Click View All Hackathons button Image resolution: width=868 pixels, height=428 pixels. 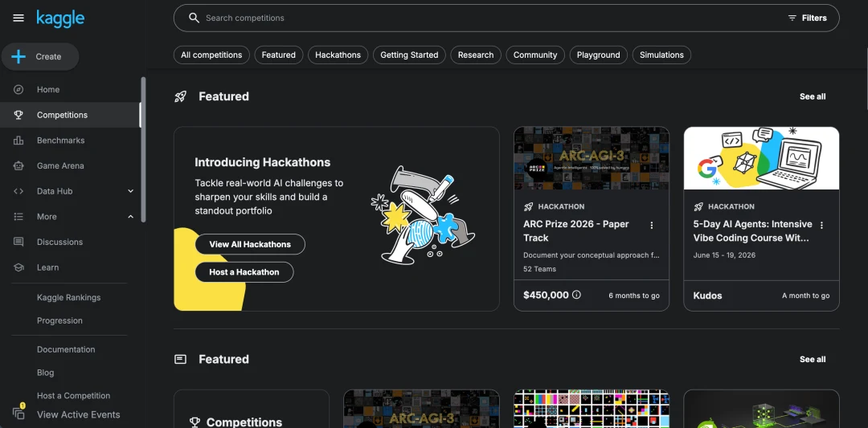(250, 244)
